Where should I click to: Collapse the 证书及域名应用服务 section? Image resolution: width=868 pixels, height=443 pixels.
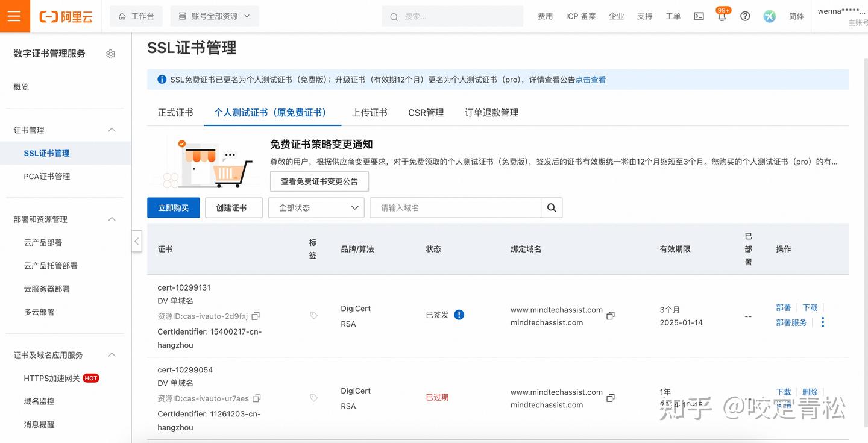click(112, 355)
